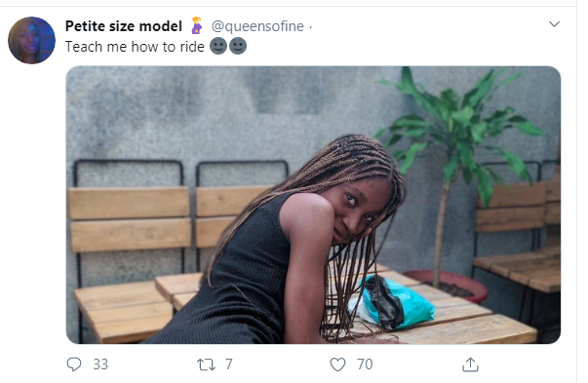Image resolution: width=588 pixels, height=383 pixels.
Task: Open the share tweet upload icon
Action: point(470,364)
